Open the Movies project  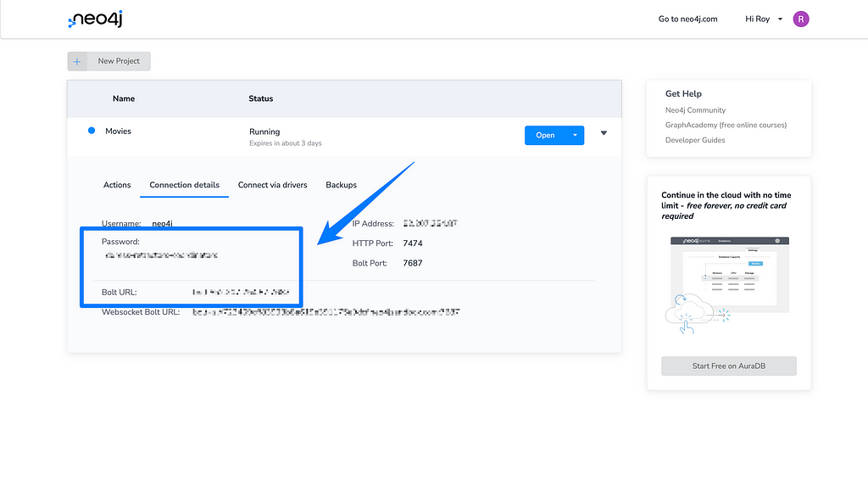tap(545, 135)
